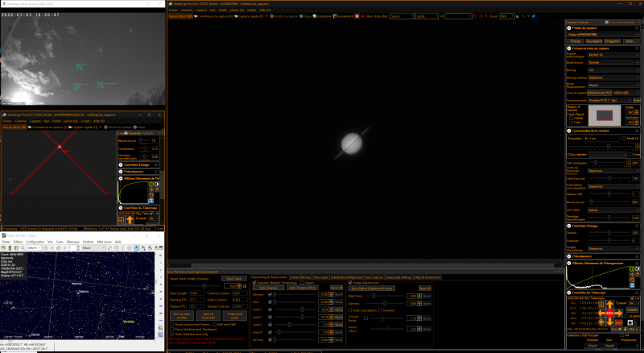Click telescope move-down arrow in main SharpCap
The image size is (644, 353).
coord(609,322)
